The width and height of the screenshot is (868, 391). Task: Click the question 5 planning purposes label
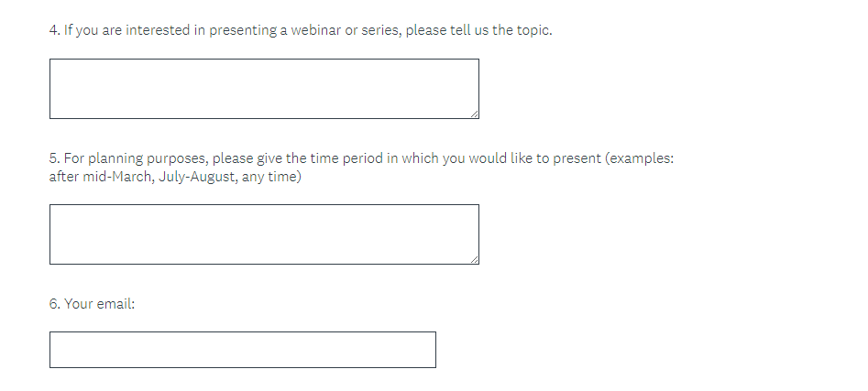[x=361, y=158]
